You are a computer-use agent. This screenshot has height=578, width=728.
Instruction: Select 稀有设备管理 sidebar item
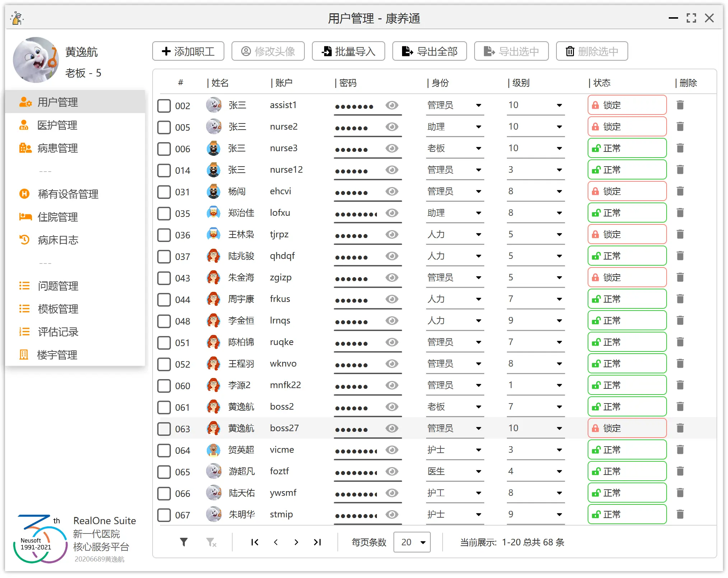[68, 194]
